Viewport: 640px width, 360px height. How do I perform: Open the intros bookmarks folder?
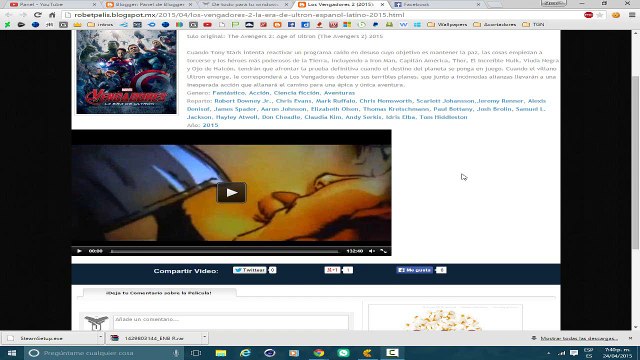pos(100,24)
